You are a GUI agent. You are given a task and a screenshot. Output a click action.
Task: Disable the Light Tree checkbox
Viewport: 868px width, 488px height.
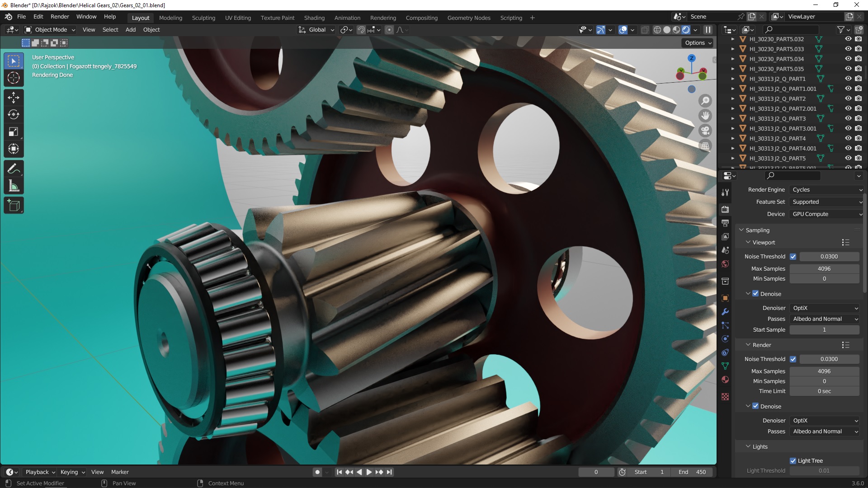[x=793, y=461]
